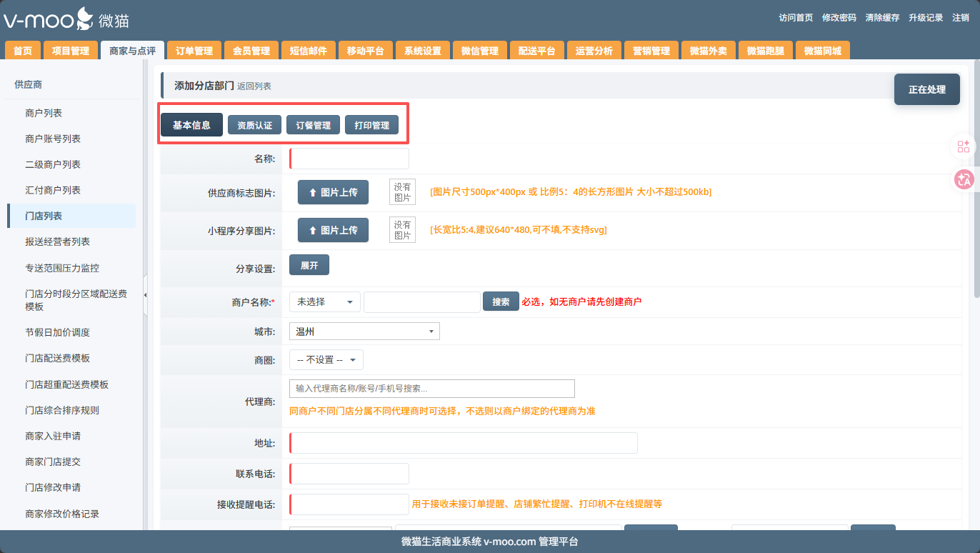Click the pink translate icon on right edge
The height and width of the screenshot is (553, 980).
(964, 179)
